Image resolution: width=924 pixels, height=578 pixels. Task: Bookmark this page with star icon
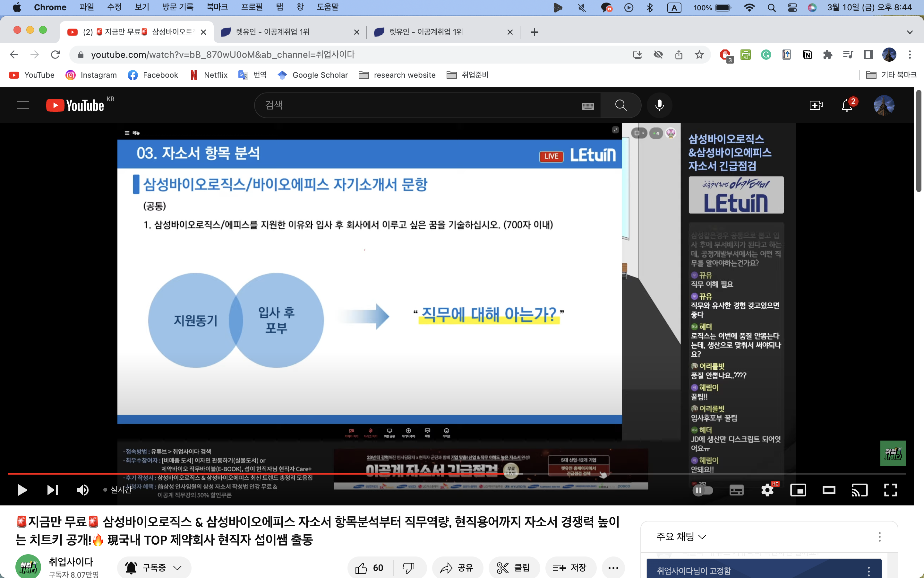[x=699, y=55]
